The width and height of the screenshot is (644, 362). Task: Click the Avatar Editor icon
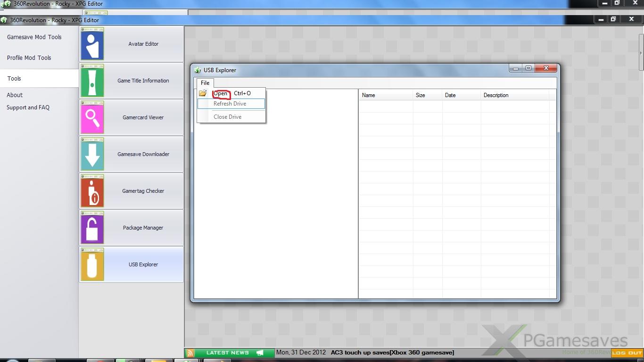[92, 44]
